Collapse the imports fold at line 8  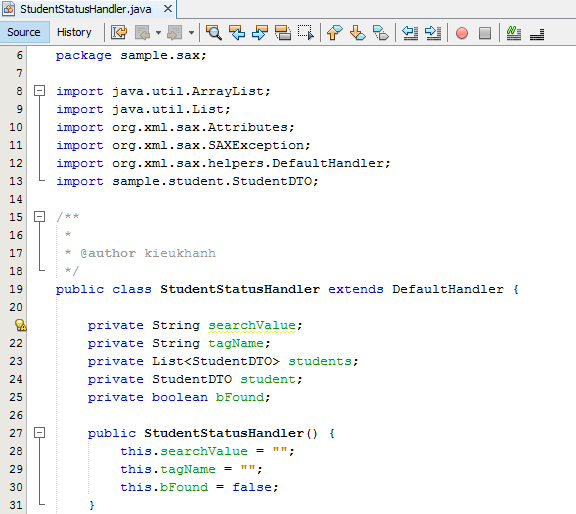[39, 91]
